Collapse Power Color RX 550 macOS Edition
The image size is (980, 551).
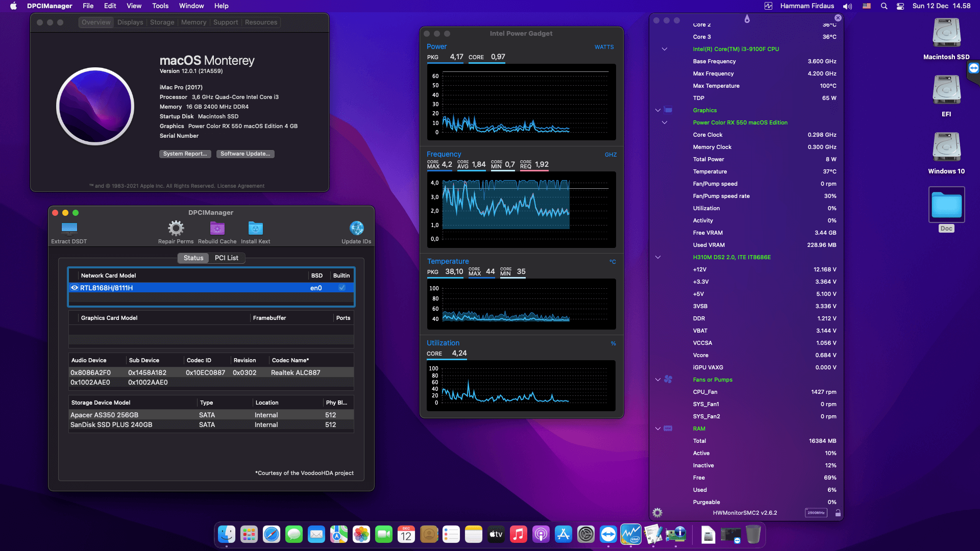point(665,122)
